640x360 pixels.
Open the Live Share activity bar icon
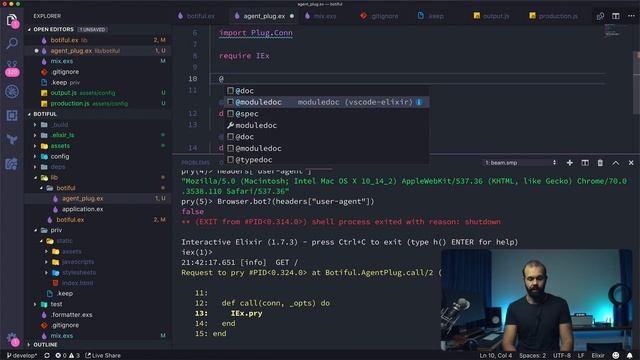tap(12, 164)
